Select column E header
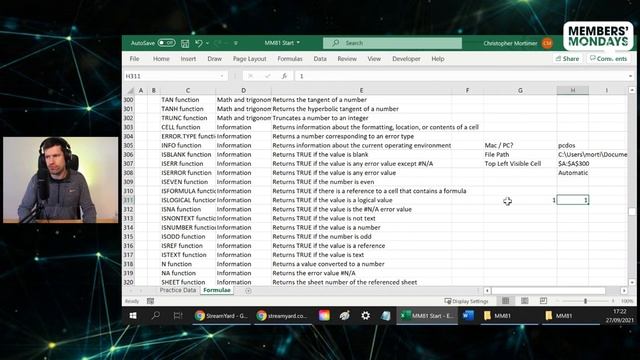The image size is (640, 360). pyautogui.click(x=361, y=91)
